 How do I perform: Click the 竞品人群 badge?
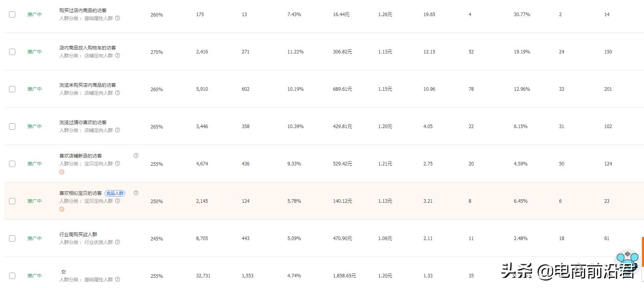tap(115, 193)
